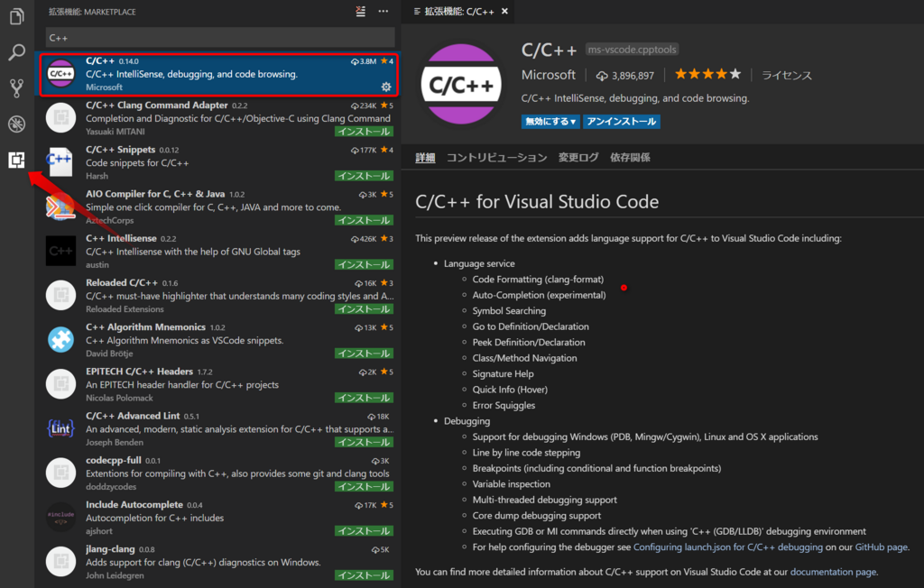Select the C/C++ Advanced Lint list title
This screenshot has height=588, width=924.
coord(133,416)
